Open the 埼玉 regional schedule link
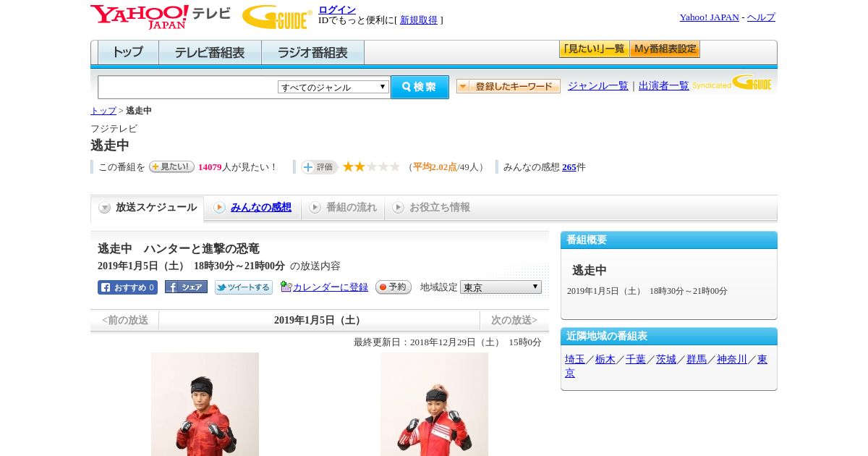The height and width of the screenshot is (456, 868). (575, 360)
